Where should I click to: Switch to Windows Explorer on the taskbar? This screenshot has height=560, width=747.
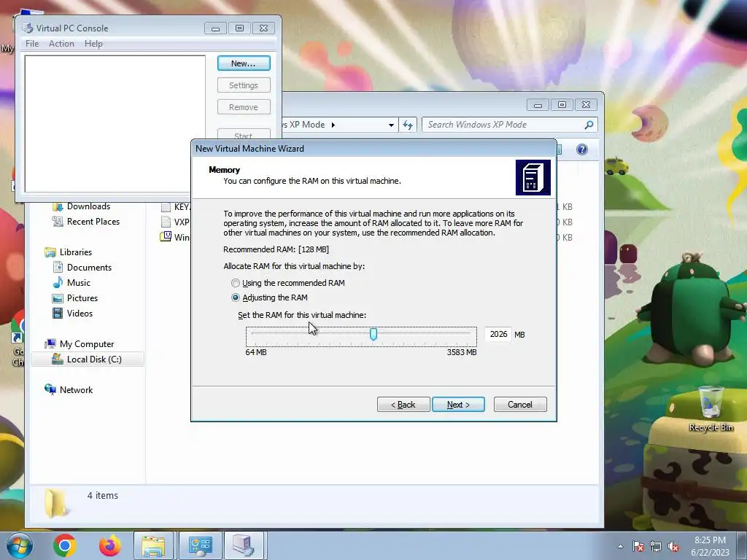click(x=155, y=545)
